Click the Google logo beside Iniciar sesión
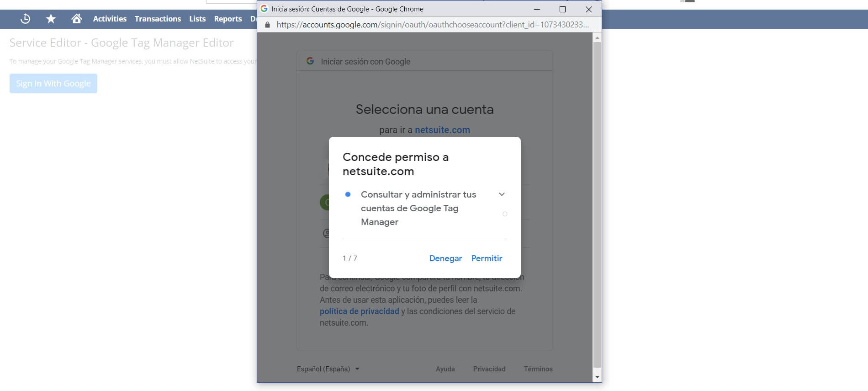868x391 pixels. (x=310, y=61)
